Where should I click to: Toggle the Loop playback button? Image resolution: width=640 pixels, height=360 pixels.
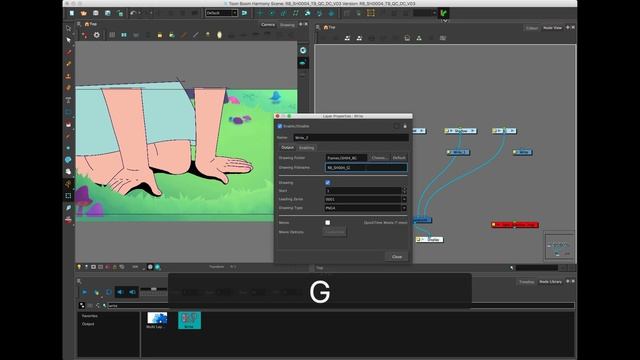109,292
